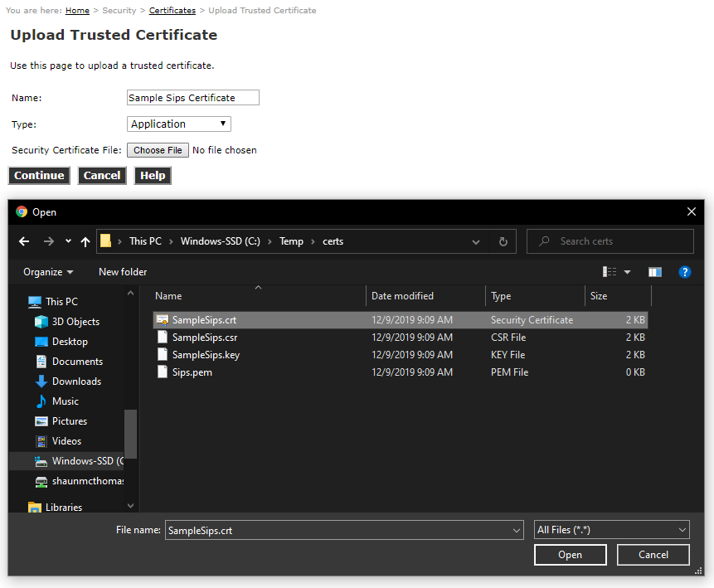Expand the Type dropdown showing Application
The image size is (714, 588).
179,124
